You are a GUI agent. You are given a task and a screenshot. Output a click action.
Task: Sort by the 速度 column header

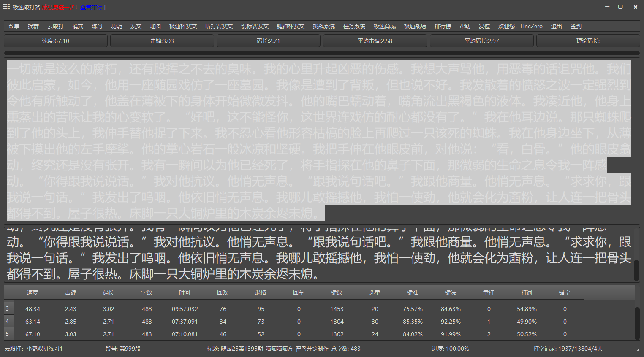point(33,292)
